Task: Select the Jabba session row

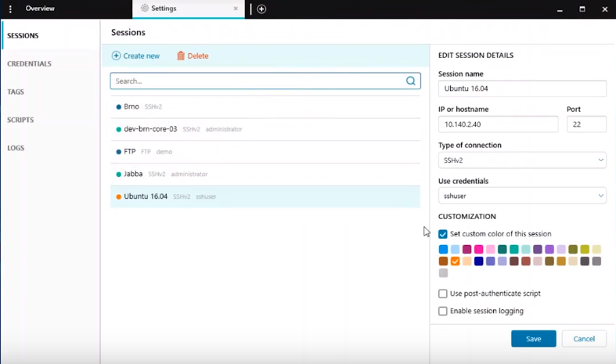Action: coord(265,174)
